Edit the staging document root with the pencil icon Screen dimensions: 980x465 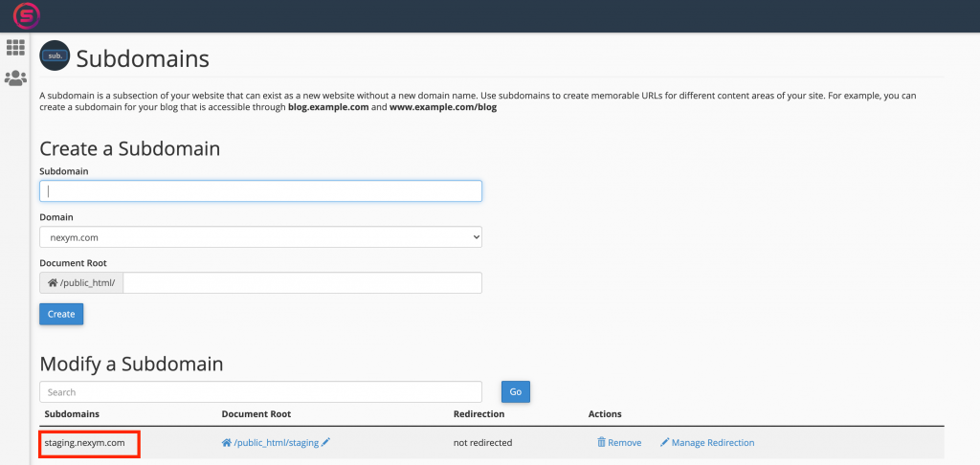click(326, 443)
